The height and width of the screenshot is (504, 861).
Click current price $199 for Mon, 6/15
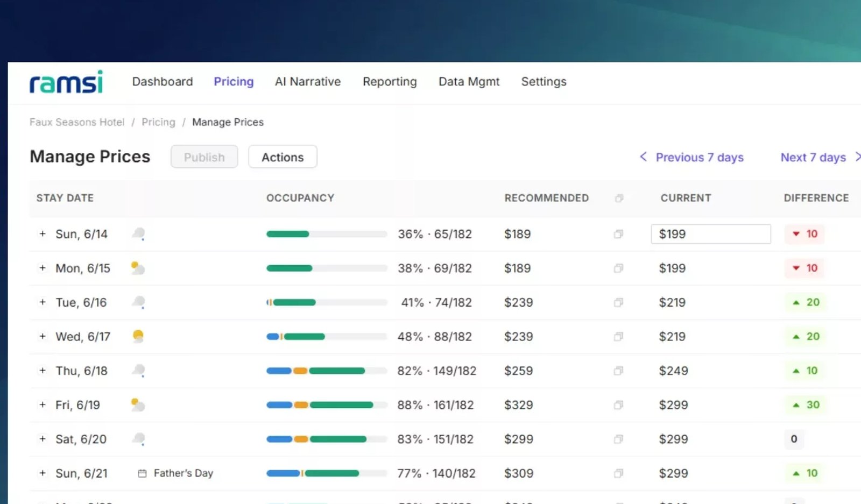[672, 268]
